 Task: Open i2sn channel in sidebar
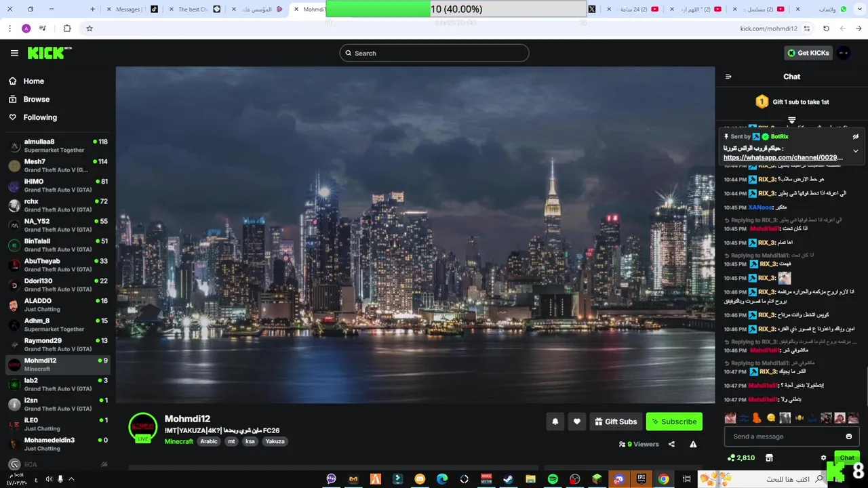58,404
